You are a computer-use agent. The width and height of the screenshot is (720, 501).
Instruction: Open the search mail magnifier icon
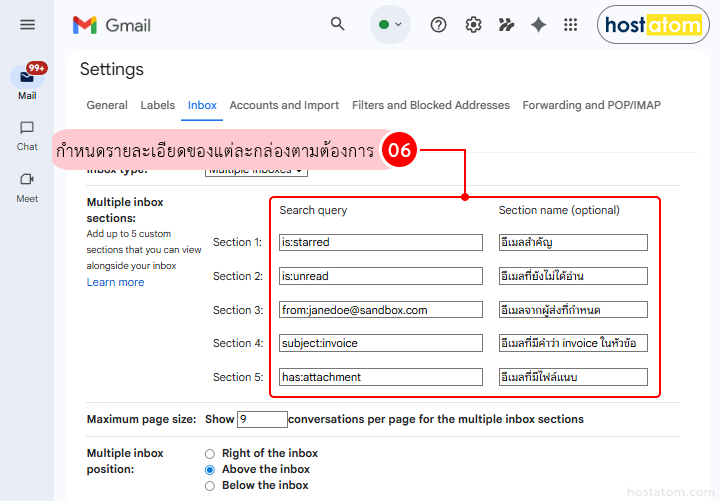click(x=338, y=24)
